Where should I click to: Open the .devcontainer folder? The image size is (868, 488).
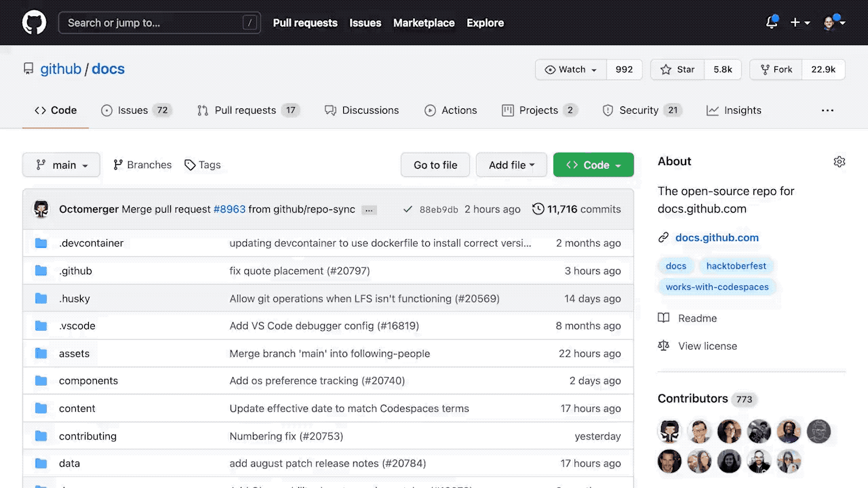91,243
